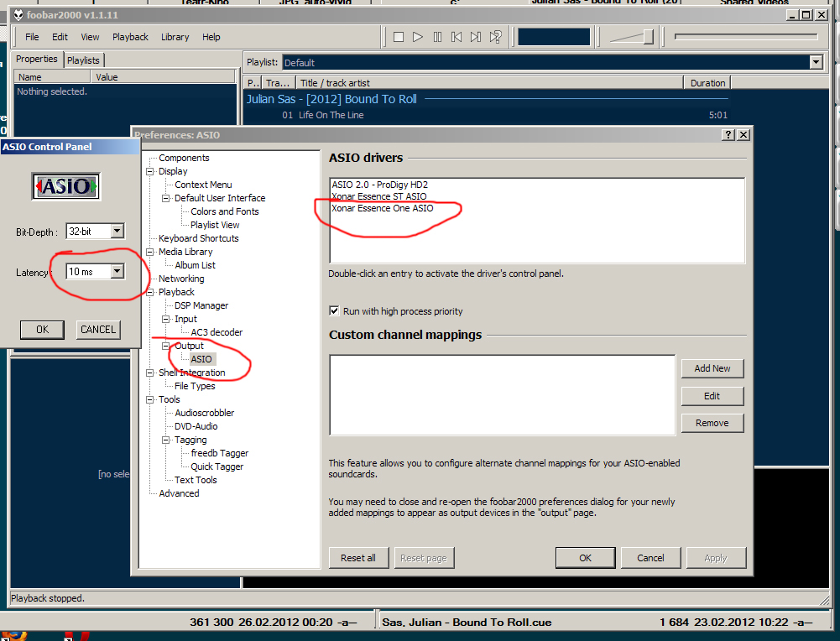Click CANCEL in ASIO Control Panel
Image resolution: width=840 pixels, height=641 pixels.
(x=98, y=330)
